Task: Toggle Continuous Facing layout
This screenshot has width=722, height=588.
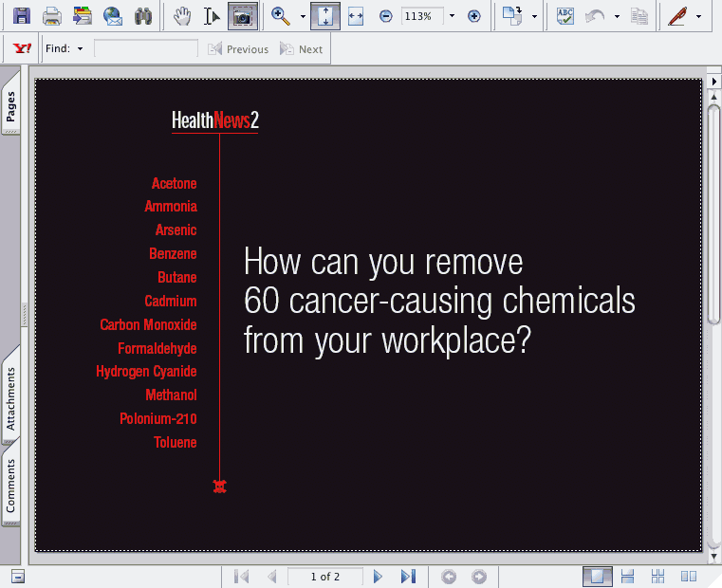Action: point(657,577)
